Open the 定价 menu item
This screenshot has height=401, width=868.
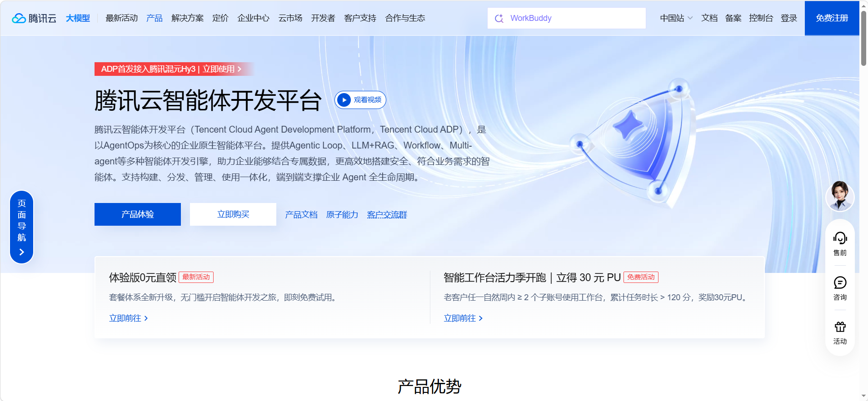220,18
